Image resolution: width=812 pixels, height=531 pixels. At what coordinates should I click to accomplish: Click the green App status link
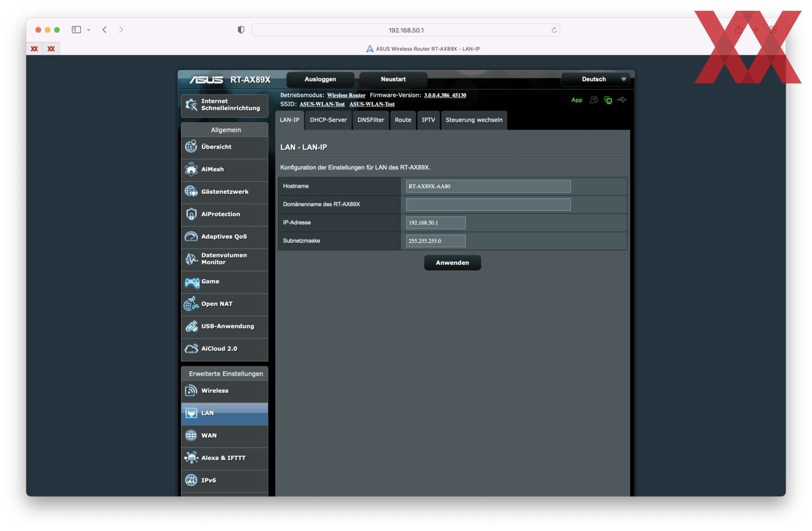click(x=577, y=100)
